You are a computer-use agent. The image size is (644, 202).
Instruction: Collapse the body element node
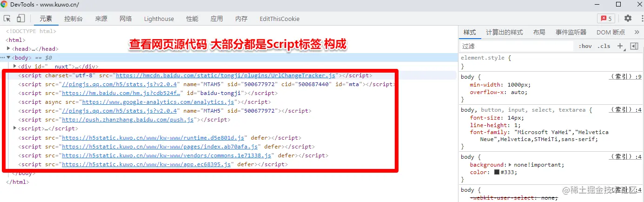pyautogui.click(x=8, y=57)
